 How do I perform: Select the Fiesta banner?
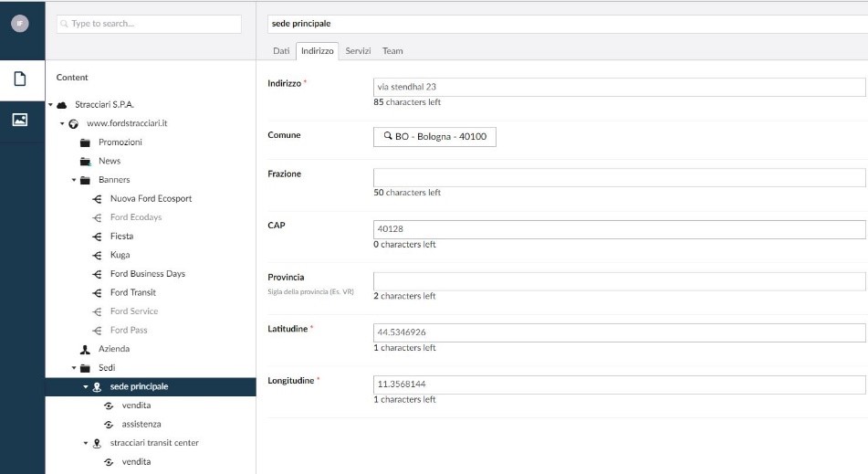tap(121, 237)
